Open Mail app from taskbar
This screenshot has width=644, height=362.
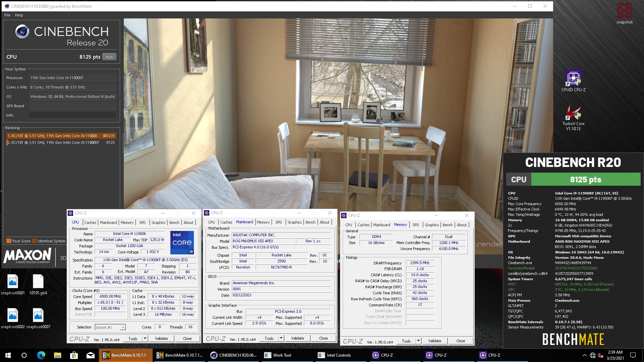click(90, 355)
